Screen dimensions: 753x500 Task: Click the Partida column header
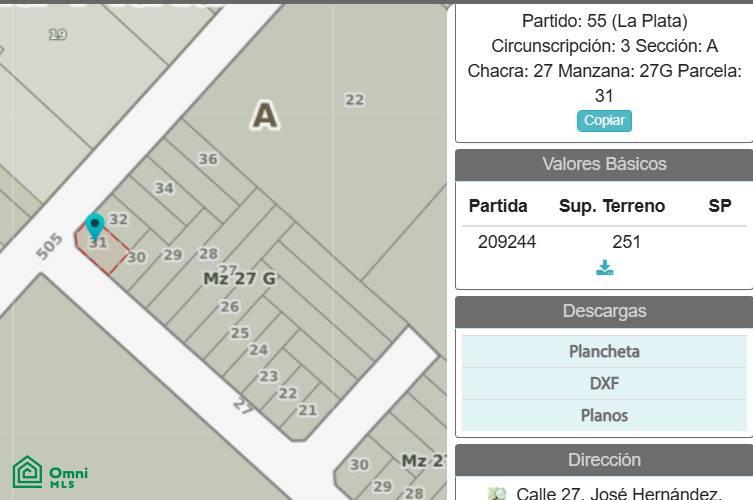point(498,206)
